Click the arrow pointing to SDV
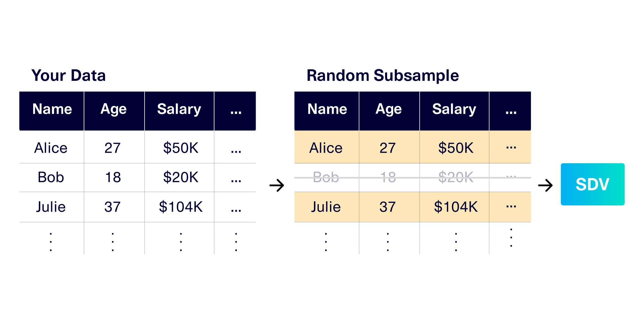 coord(545,185)
